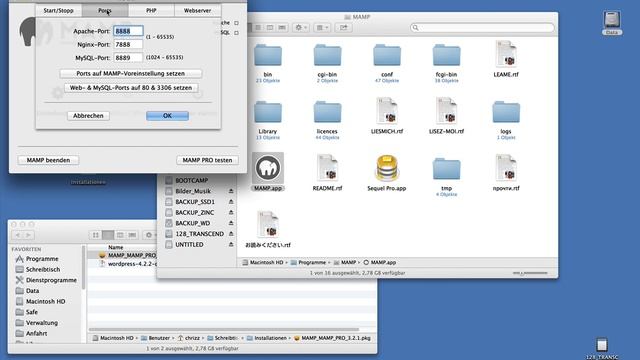Eject the BACKUP_SSD1 volume
Viewport: 640px width, 360px height.
coord(231,202)
